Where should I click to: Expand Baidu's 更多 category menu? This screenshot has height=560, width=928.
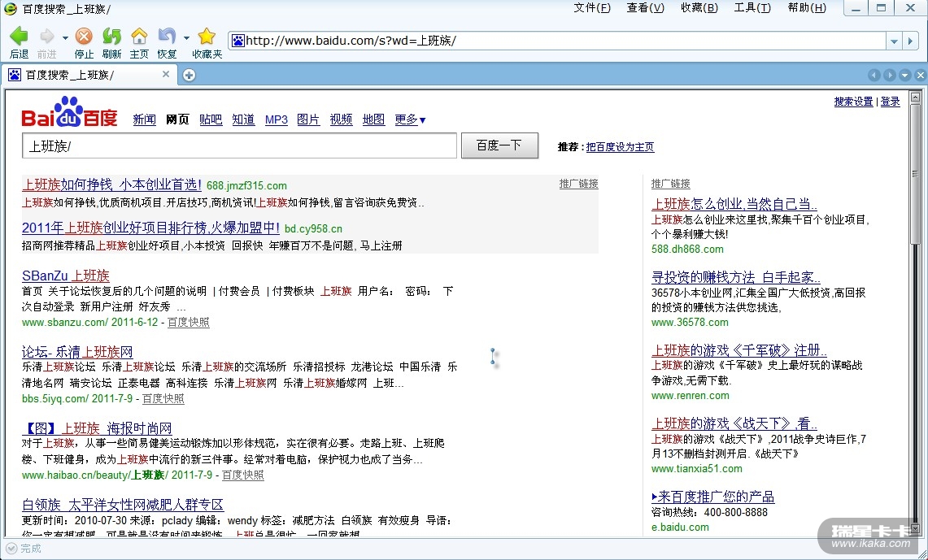(x=410, y=119)
